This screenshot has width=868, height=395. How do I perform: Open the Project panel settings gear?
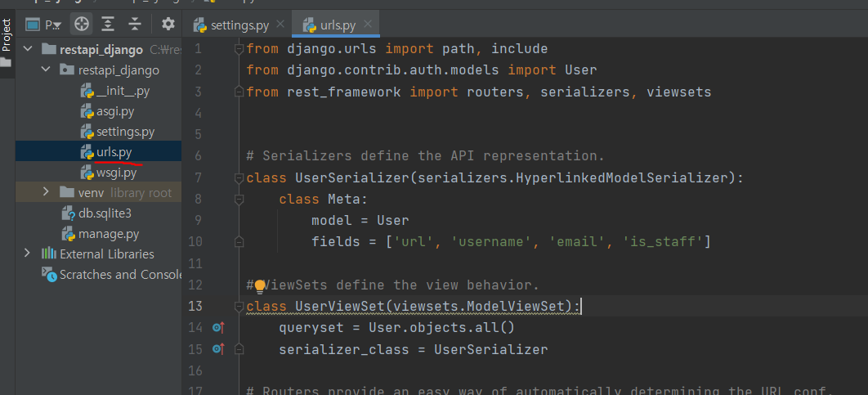click(168, 24)
